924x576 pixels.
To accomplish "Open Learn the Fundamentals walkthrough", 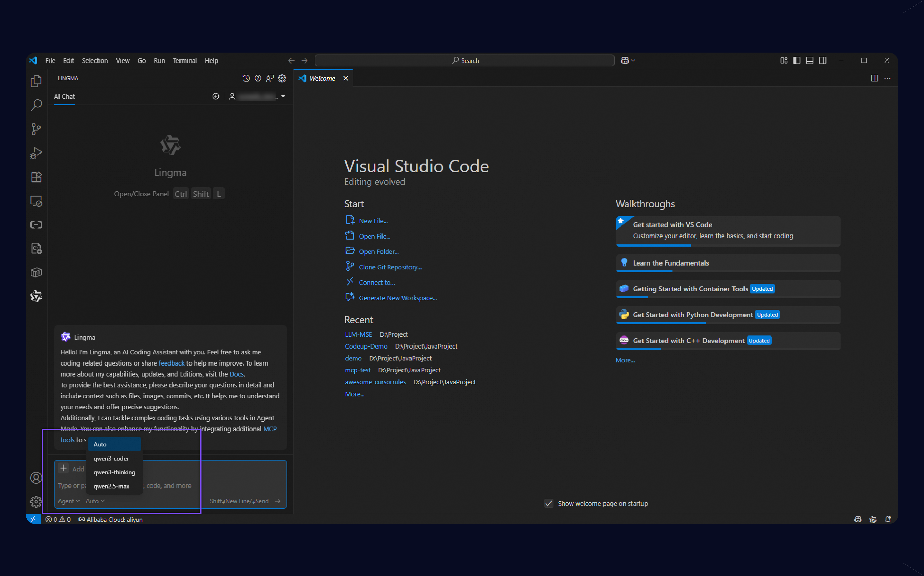I will [x=728, y=263].
